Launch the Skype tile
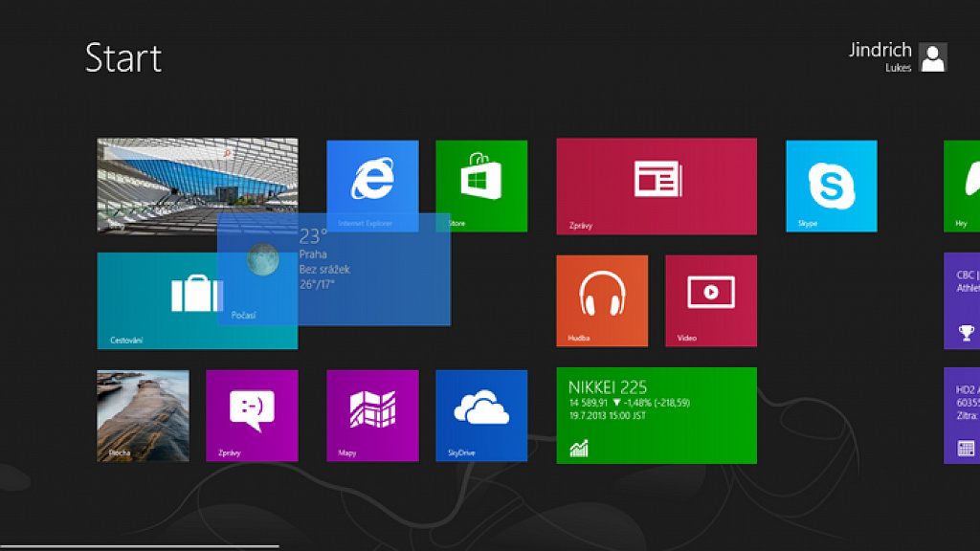The width and height of the screenshot is (980, 551). [x=832, y=187]
